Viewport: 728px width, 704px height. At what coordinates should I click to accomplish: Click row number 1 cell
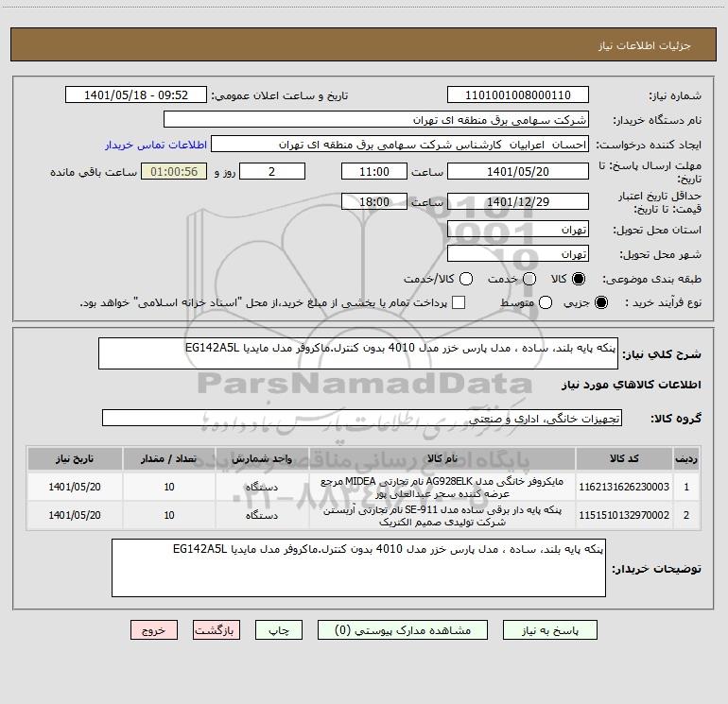pos(686,487)
